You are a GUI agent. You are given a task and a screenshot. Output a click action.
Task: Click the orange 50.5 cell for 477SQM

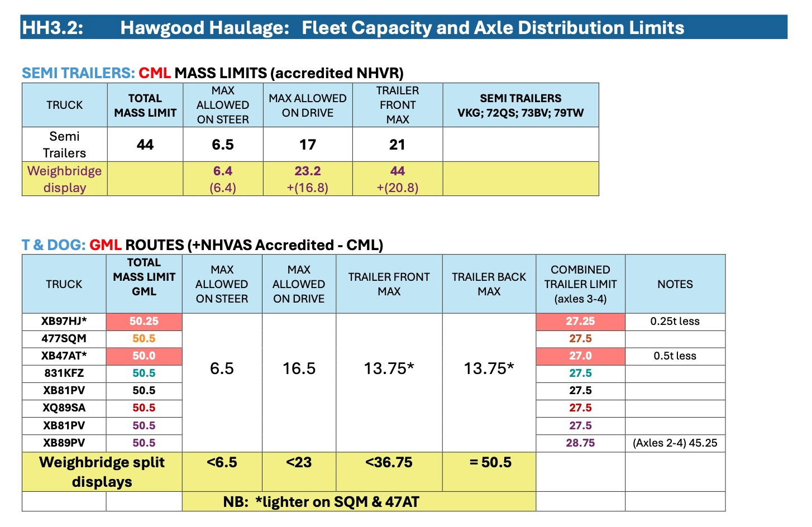click(144, 339)
